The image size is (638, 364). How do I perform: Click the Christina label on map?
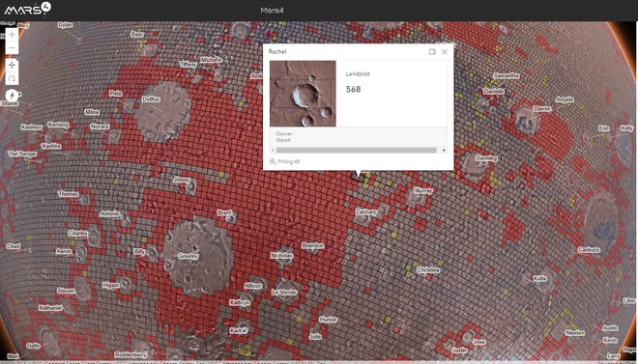click(428, 269)
